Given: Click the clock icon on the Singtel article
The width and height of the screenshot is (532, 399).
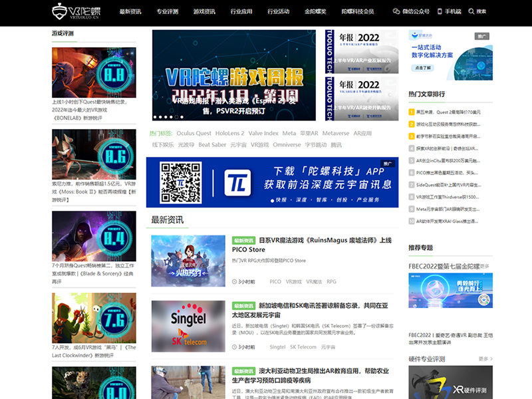Looking at the screenshot, I should tap(234, 347).
